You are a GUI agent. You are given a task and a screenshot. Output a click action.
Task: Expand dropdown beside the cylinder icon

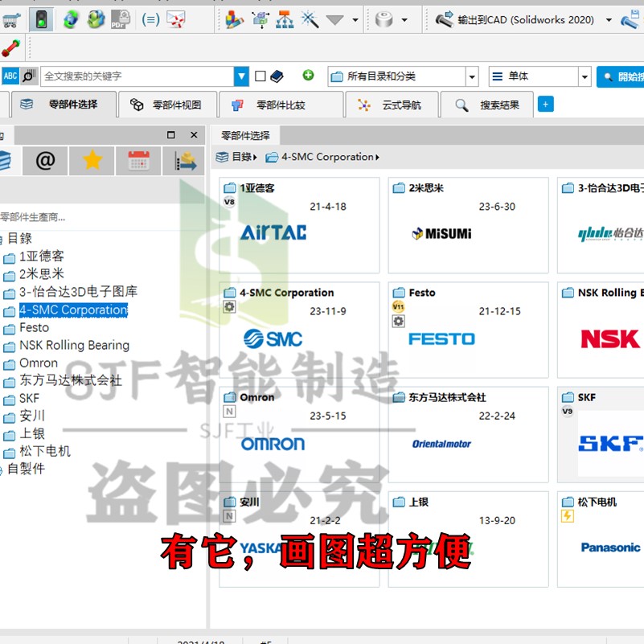click(x=404, y=20)
